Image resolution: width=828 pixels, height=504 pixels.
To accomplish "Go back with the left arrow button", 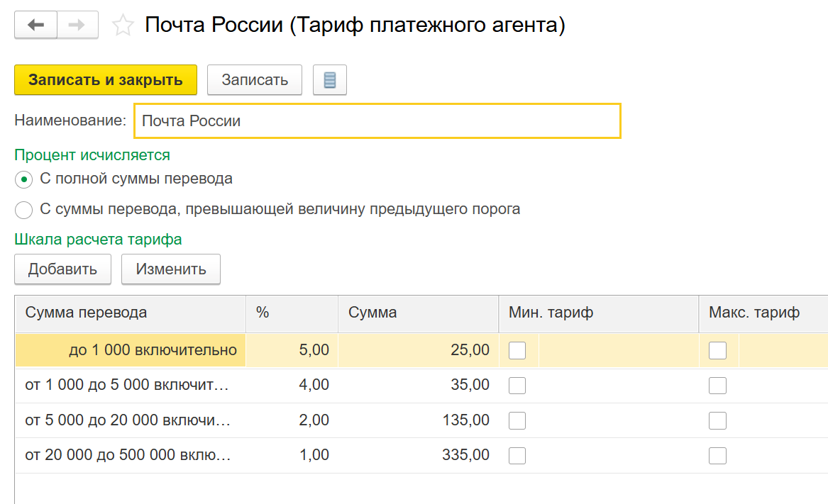I will tap(36, 25).
